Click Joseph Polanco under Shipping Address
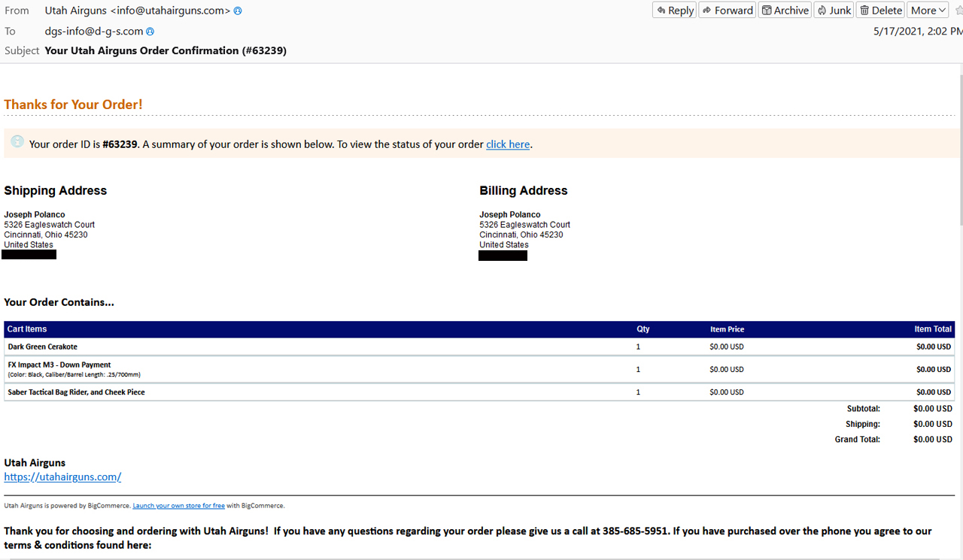Image resolution: width=963 pixels, height=560 pixels. tap(35, 215)
